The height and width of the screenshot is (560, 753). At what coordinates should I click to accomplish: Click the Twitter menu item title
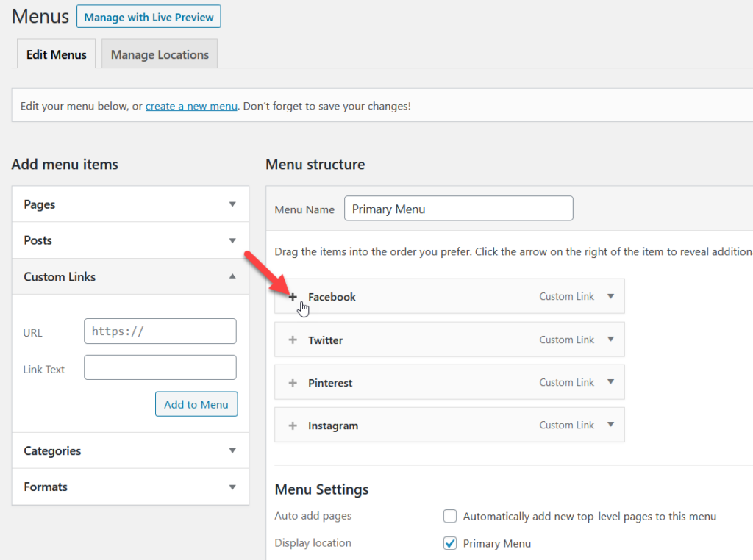click(326, 340)
